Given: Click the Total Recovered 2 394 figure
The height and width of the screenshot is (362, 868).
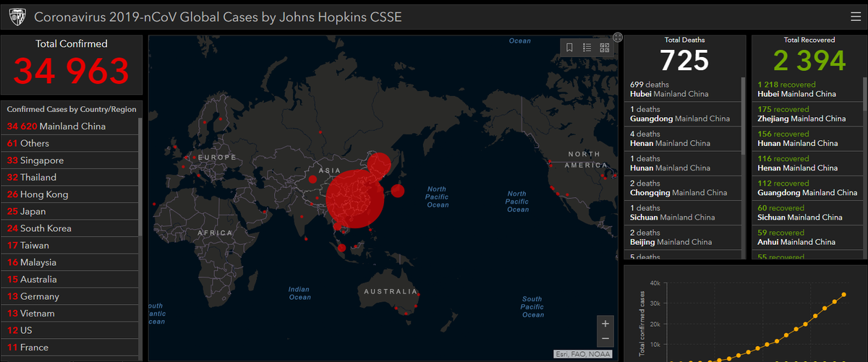Looking at the screenshot, I should click(809, 60).
